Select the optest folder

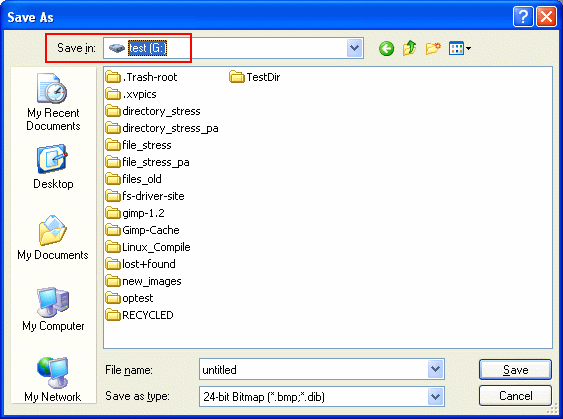pos(130,298)
